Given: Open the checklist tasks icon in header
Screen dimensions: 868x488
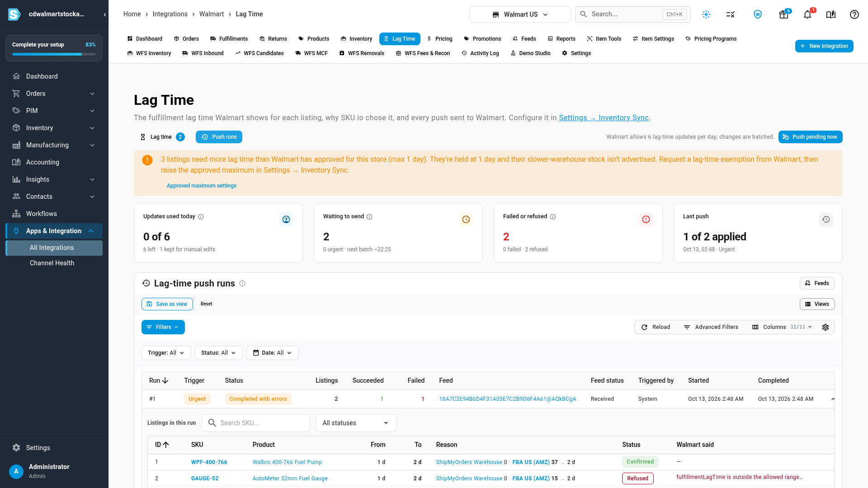Looking at the screenshot, I should [731, 14].
